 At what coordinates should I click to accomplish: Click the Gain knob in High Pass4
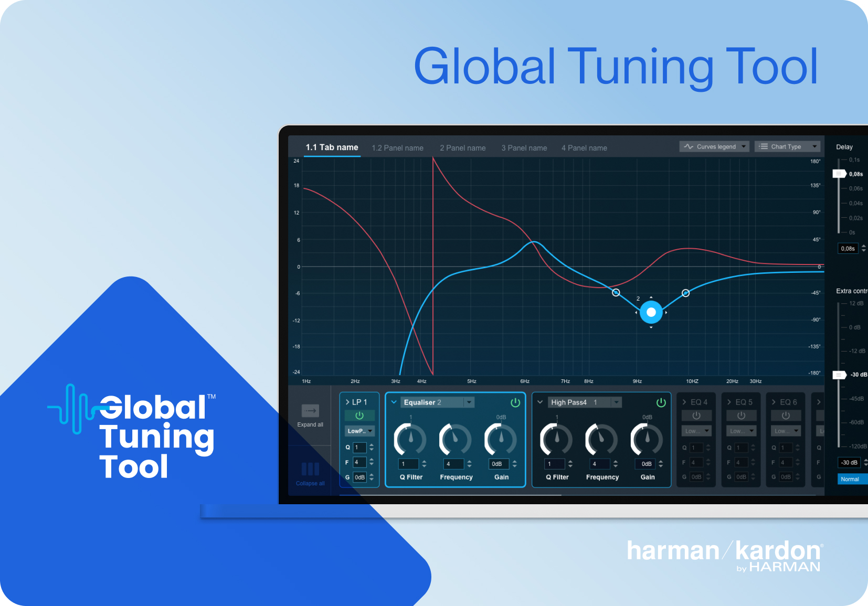coord(647,439)
